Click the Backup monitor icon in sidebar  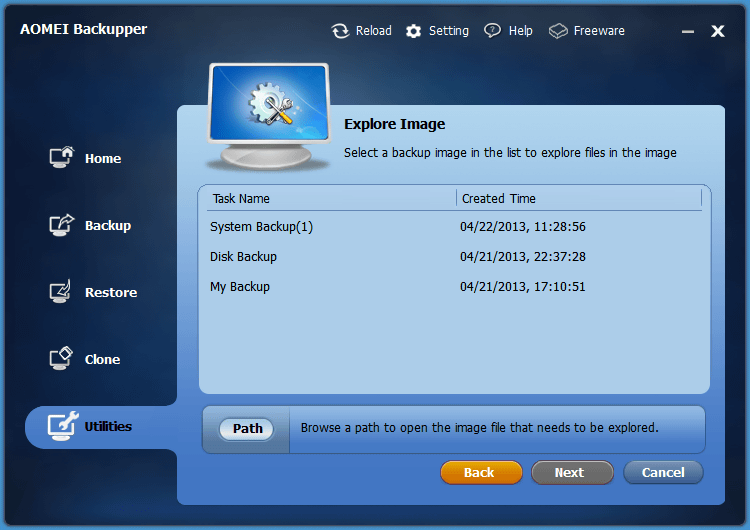[62, 224]
